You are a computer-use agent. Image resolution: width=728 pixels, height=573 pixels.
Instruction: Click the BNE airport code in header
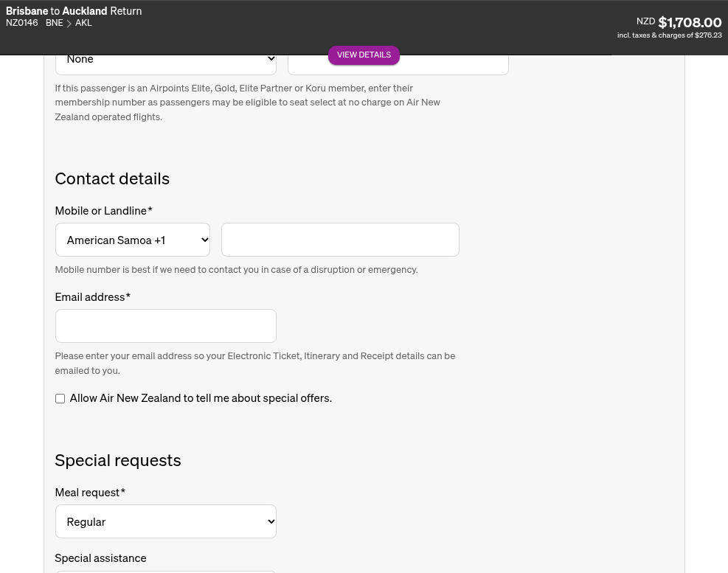55,23
